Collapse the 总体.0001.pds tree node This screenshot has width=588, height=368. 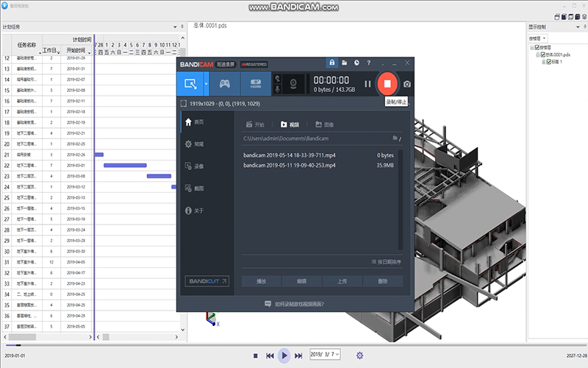pos(537,54)
